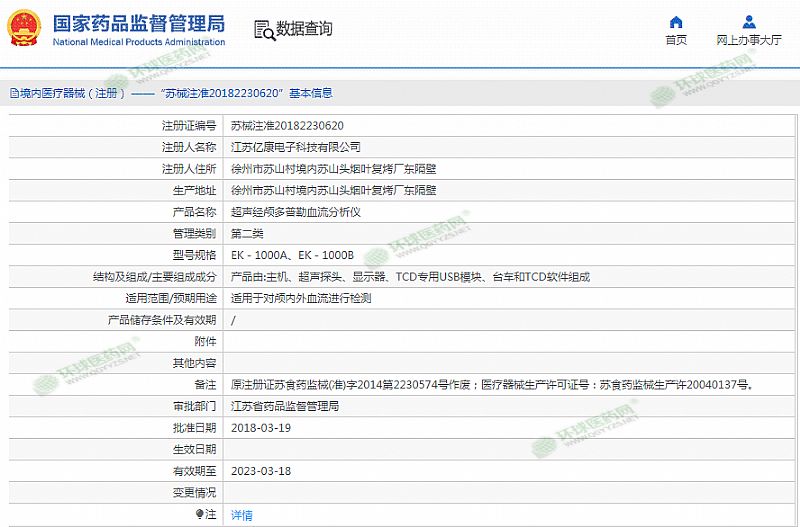Click the bulb icon beside 注

pyautogui.click(x=197, y=514)
